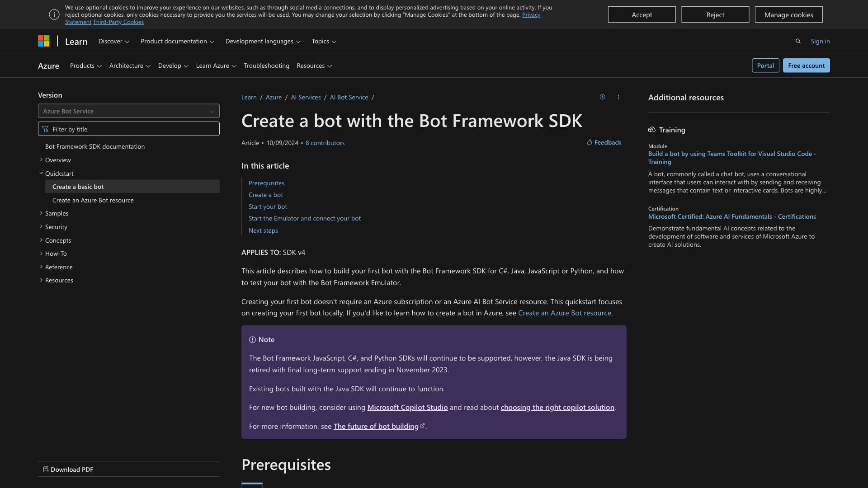Click the Feedback thumbs-up icon
This screenshot has height=488, width=868.
(590, 143)
